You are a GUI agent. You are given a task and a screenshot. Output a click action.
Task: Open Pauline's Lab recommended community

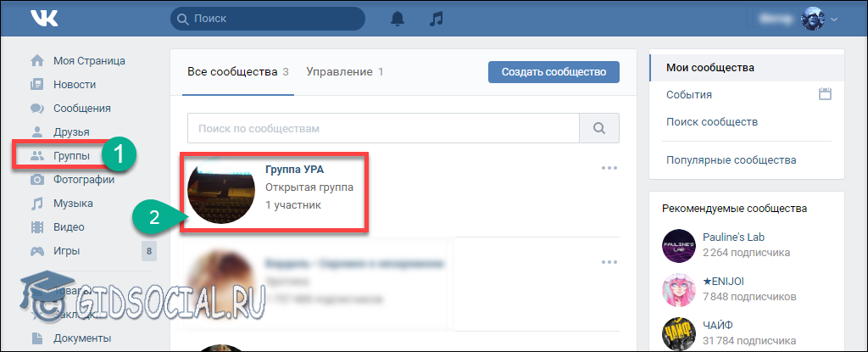click(x=733, y=237)
